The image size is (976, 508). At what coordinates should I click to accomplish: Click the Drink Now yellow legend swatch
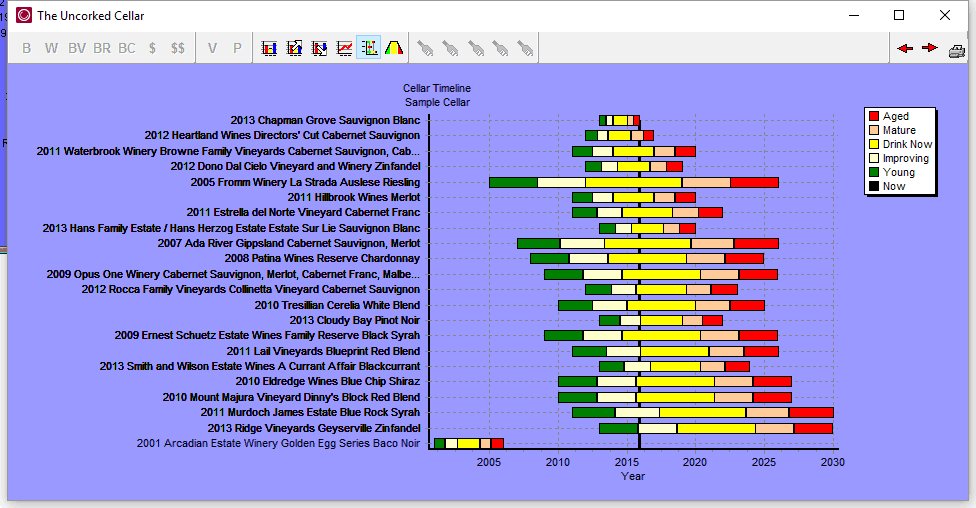874,144
